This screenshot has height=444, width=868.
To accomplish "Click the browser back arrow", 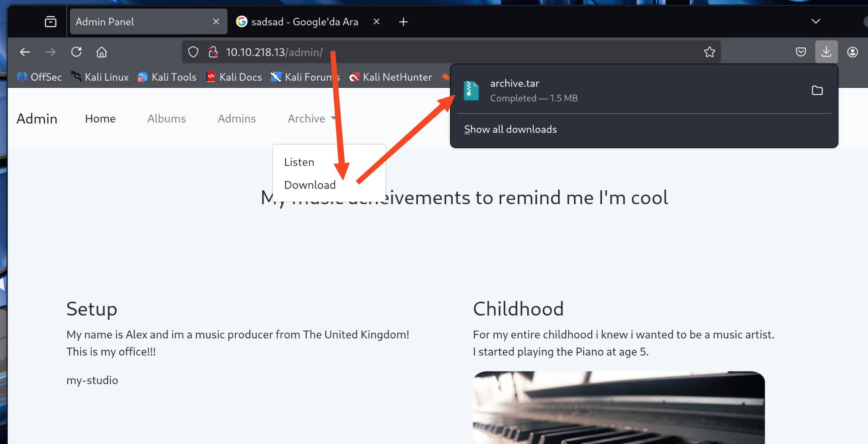I will [x=25, y=52].
